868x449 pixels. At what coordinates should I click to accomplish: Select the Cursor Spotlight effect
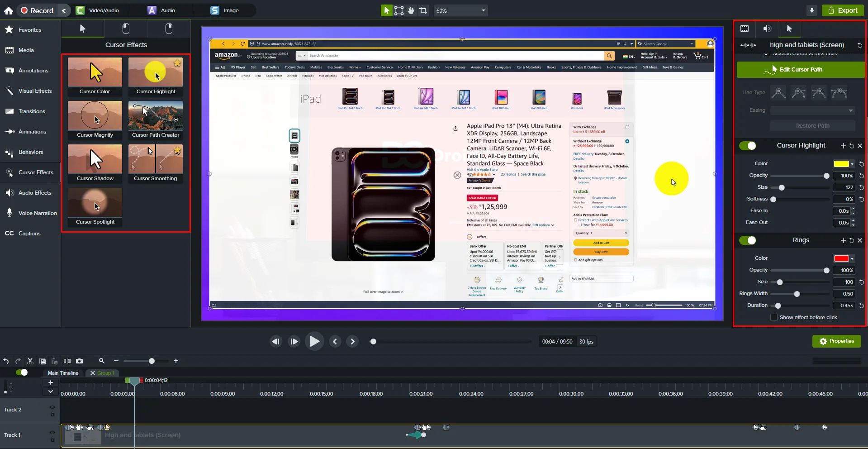click(x=95, y=206)
